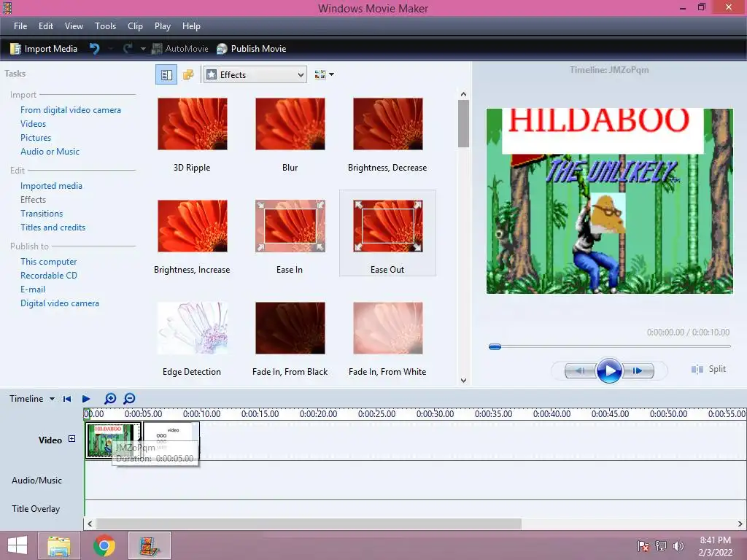Click the network tray icon
The image size is (747, 560).
[x=661, y=545]
